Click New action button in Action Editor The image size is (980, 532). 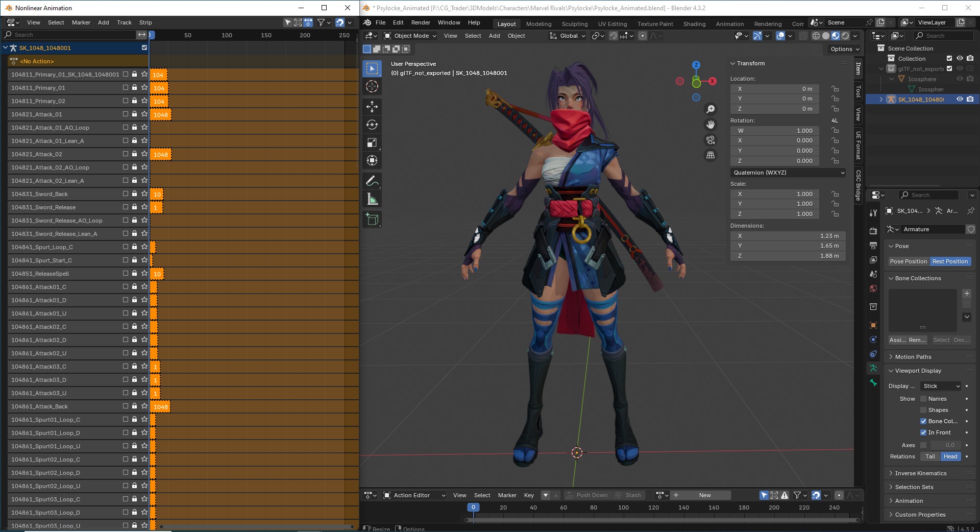(704, 495)
